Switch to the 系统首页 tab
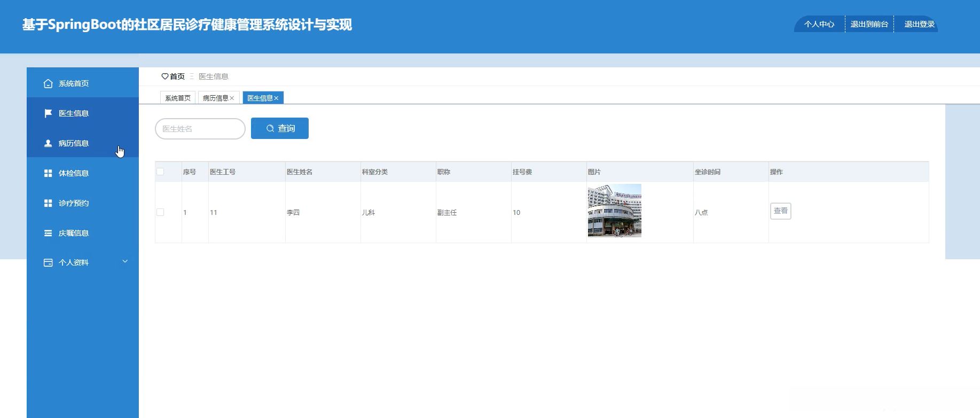The width and height of the screenshot is (980, 418). coord(178,98)
